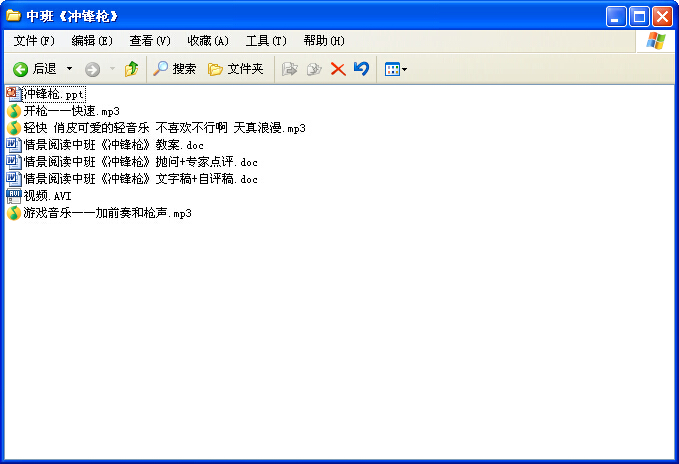Select the 视频.AVI video file icon
This screenshot has width=679, height=464.
click(x=14, y=196)
